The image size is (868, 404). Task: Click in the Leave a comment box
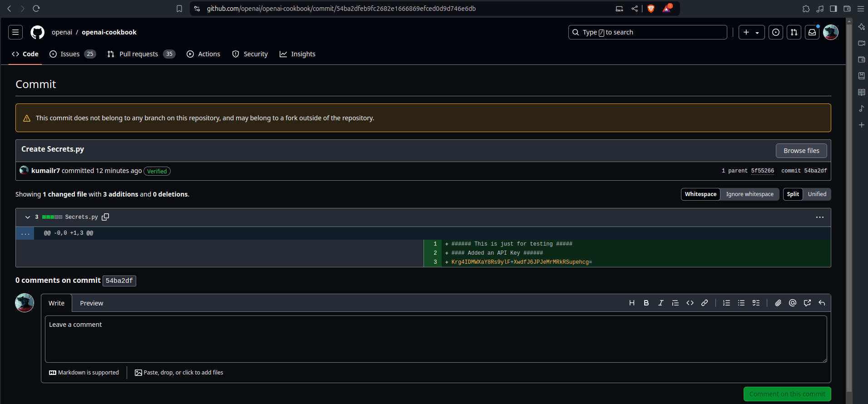[x=435, y=339]
